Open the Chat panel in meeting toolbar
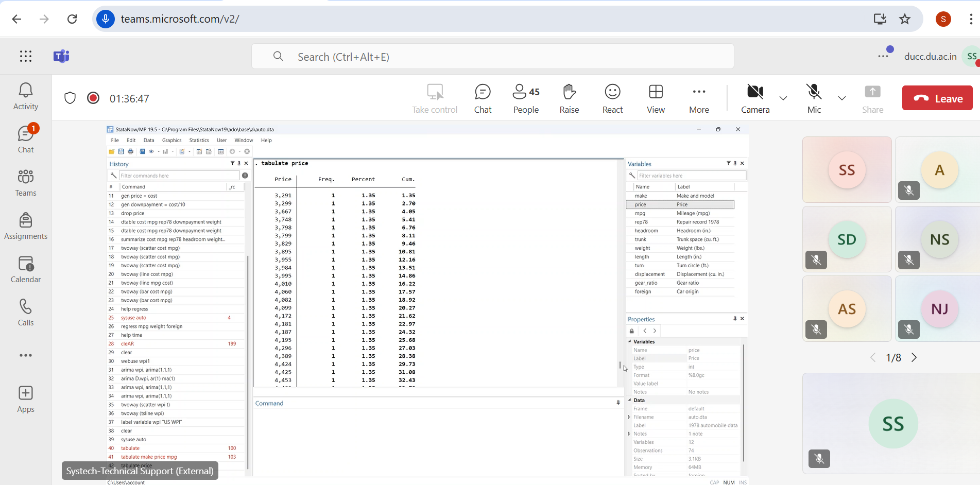 [483, 98]
